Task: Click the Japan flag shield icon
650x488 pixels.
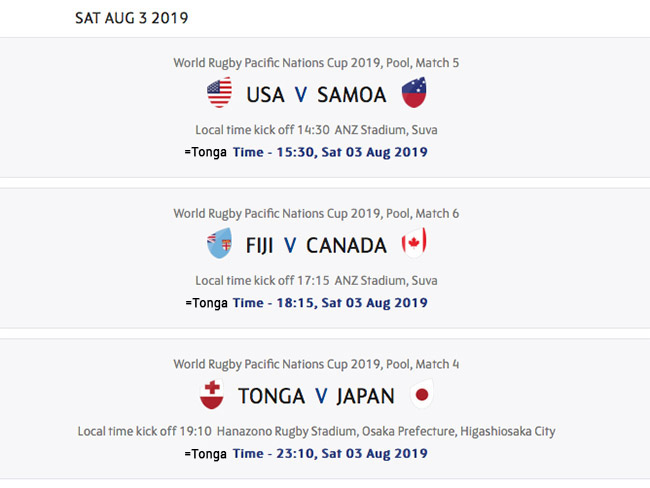Action: coord(422,394)
